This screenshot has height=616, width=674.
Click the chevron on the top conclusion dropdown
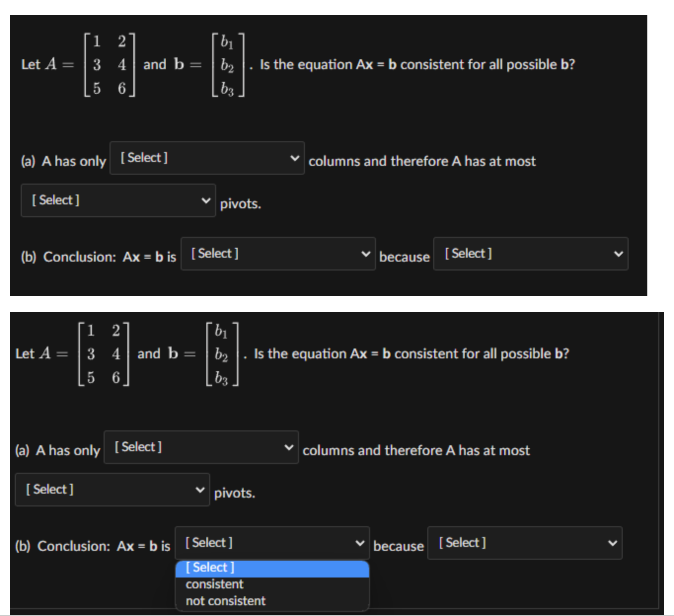pos(367,253)
